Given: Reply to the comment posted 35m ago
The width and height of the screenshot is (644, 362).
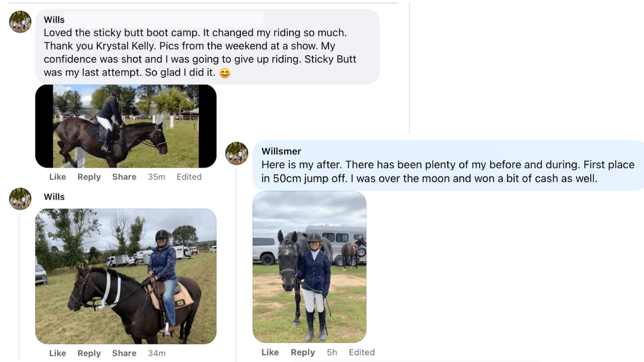Looking at the screenshot, I should point(89,177).
